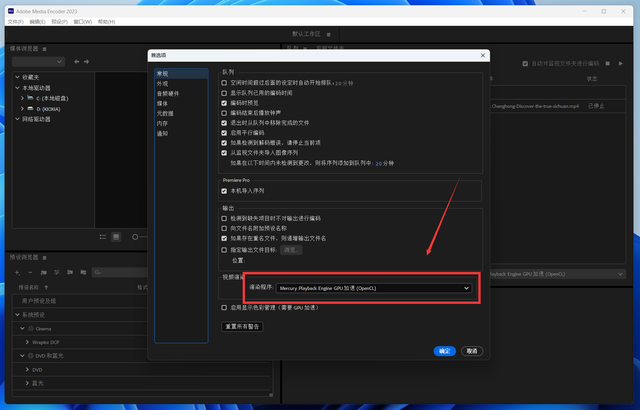Open the 渲染程序 Mercury Playback Engine dropdown

374,288
